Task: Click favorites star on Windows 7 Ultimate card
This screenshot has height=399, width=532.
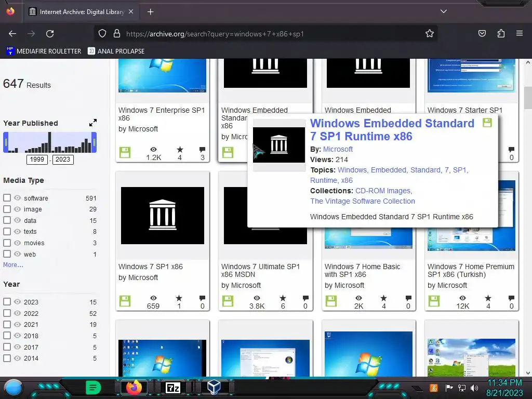Action: (x=283, y=298)
